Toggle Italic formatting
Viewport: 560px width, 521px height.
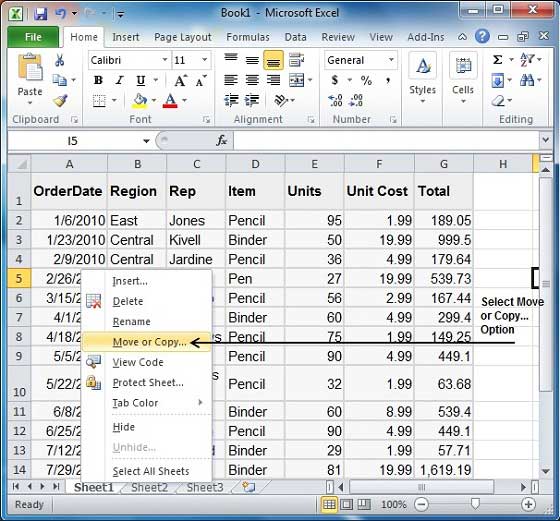(119, 81)
